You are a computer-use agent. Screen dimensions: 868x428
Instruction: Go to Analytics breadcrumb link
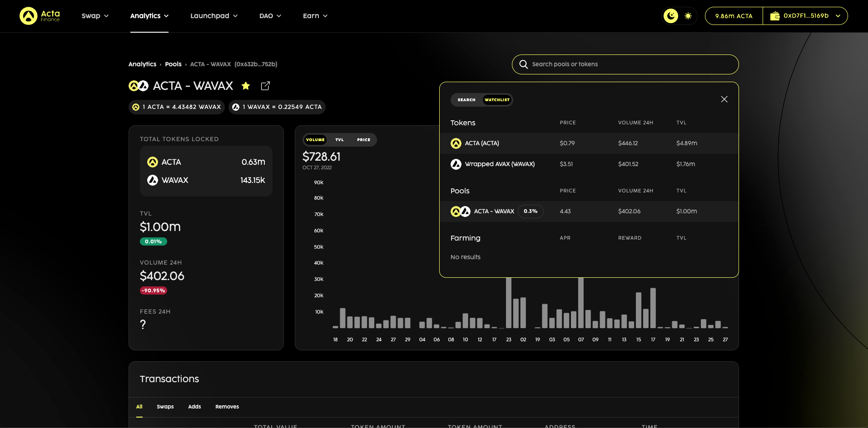(x=142, y=64)
